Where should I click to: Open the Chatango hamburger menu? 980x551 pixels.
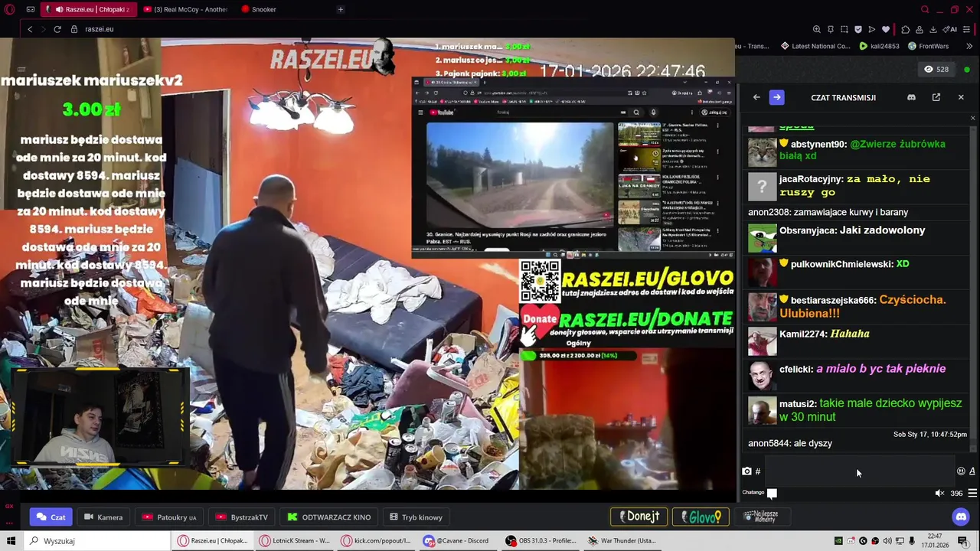(x=973, y=494)
